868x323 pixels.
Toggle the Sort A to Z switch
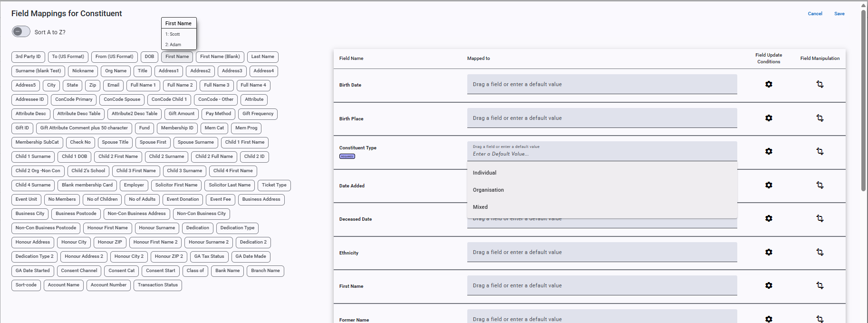coord(21,32)
